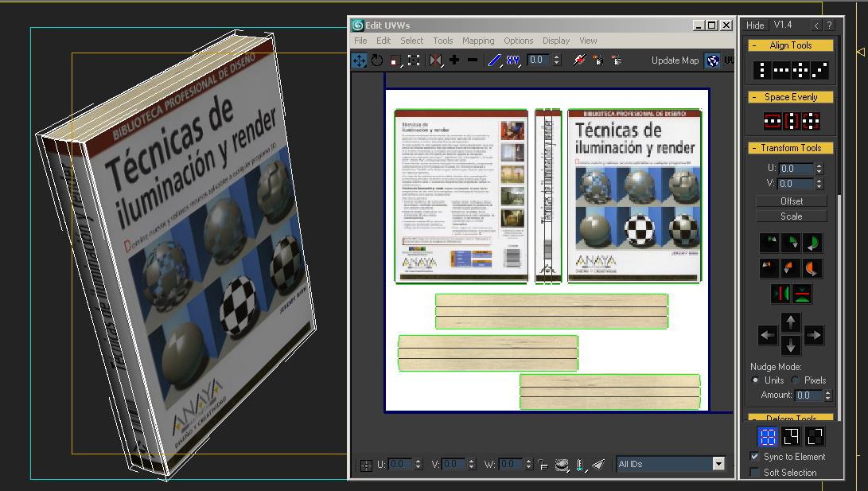Select the Scale tool in UVW toolbar
The width and height of the screenshot is (868, 491).
point(395,60)
